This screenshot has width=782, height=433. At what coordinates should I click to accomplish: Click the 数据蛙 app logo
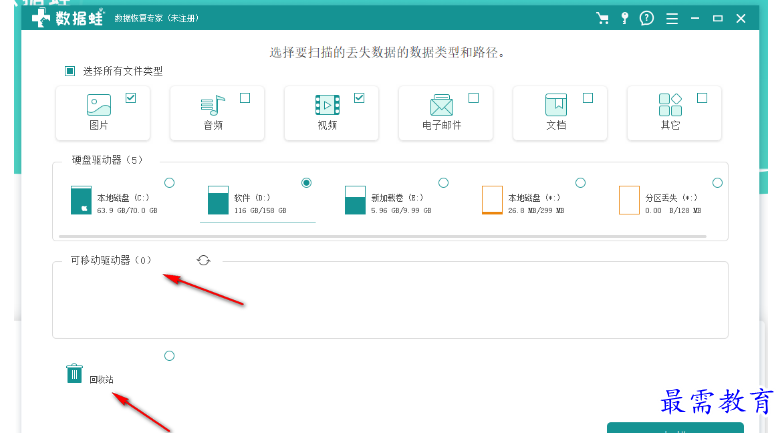(67, 18)
